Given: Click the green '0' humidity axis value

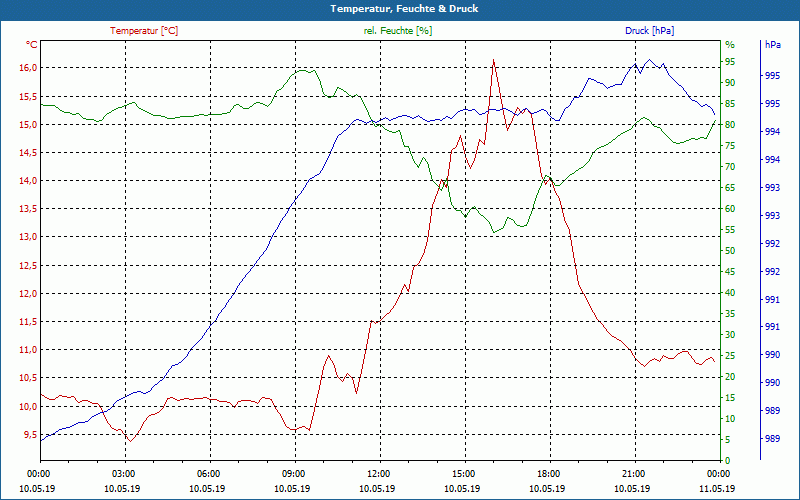Looking at the screenshot, I should tap(728, 461).
